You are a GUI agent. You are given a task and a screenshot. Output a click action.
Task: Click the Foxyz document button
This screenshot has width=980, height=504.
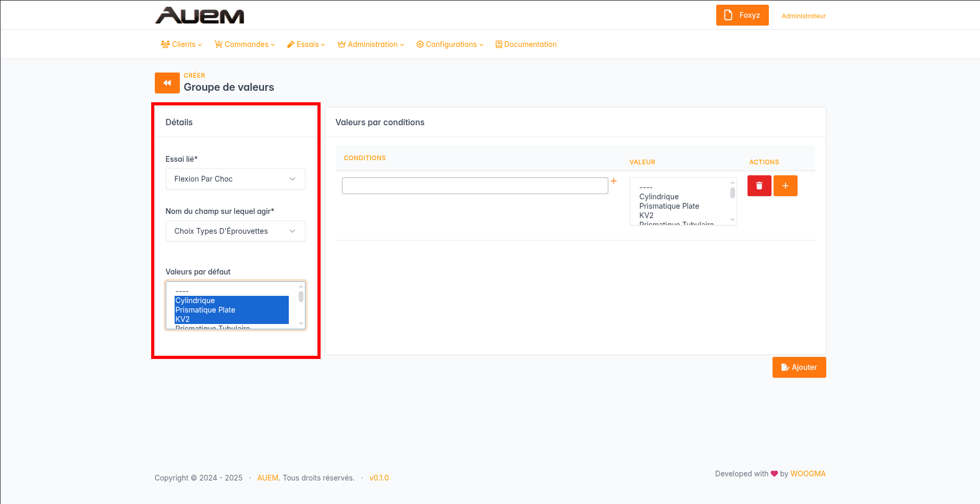(x=742, y=15)
